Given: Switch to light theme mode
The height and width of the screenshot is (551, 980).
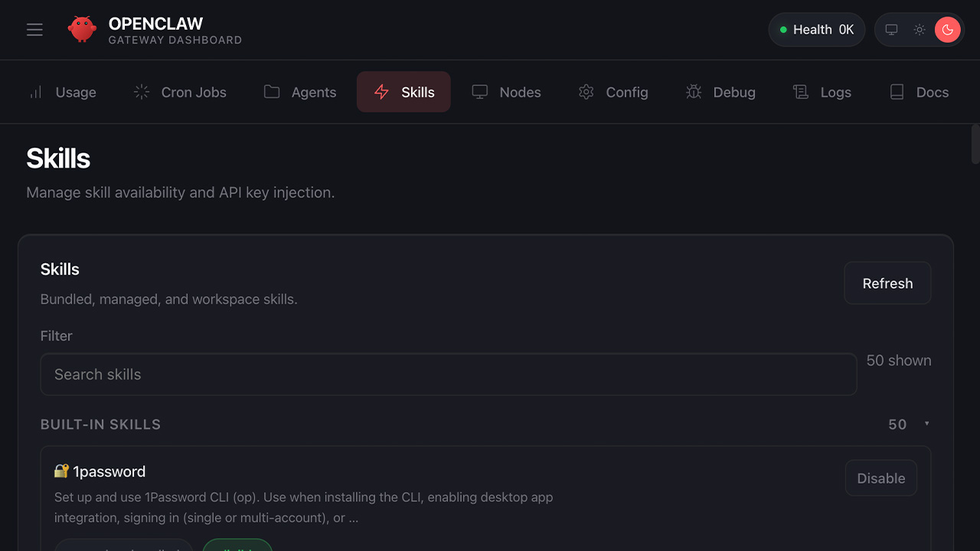Looking at the screenshot, I should (x=920, y=30).
